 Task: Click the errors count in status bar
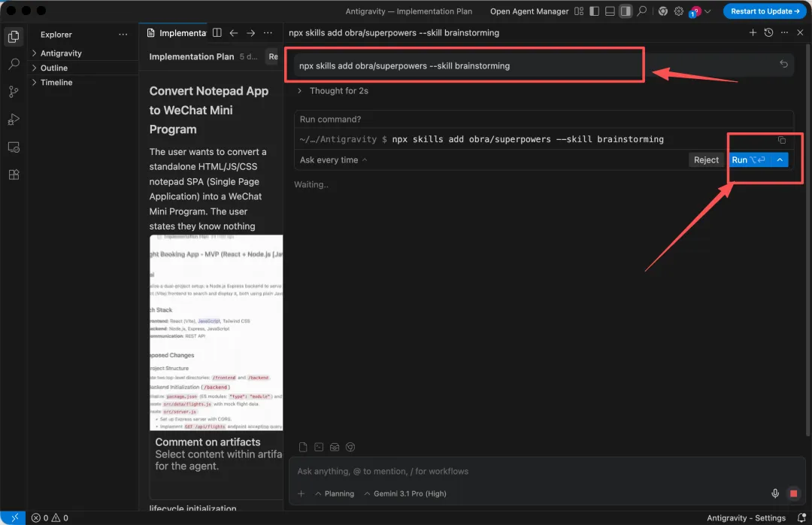[40, 517]
